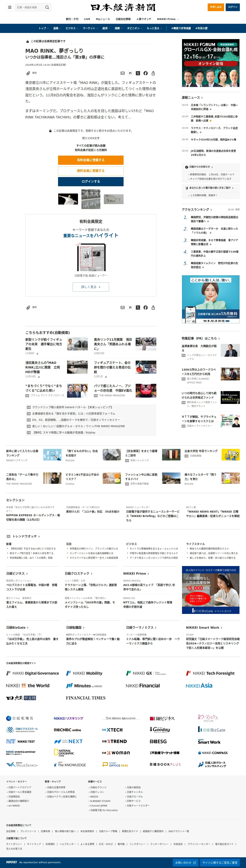The image size is (246, 868).
Task: Open the 日経会社情報 menu item
Action: click(123, 19)
